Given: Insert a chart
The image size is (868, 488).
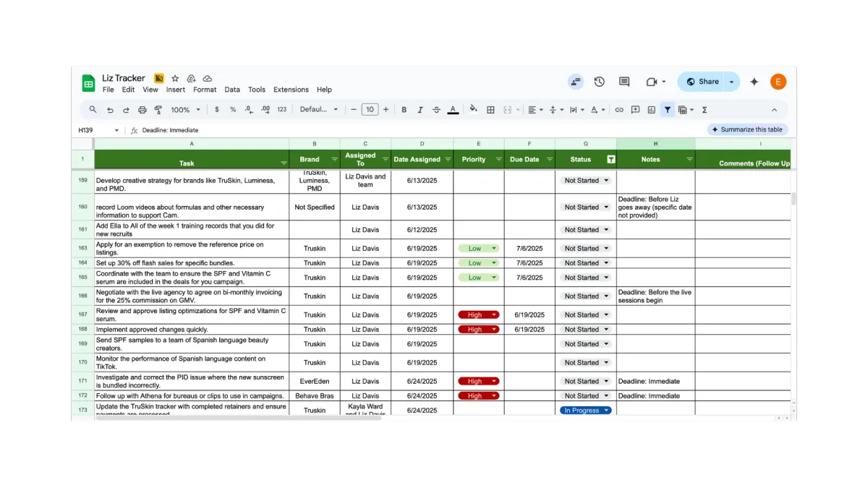Looking at the screenshot, I should click(652, 110).
